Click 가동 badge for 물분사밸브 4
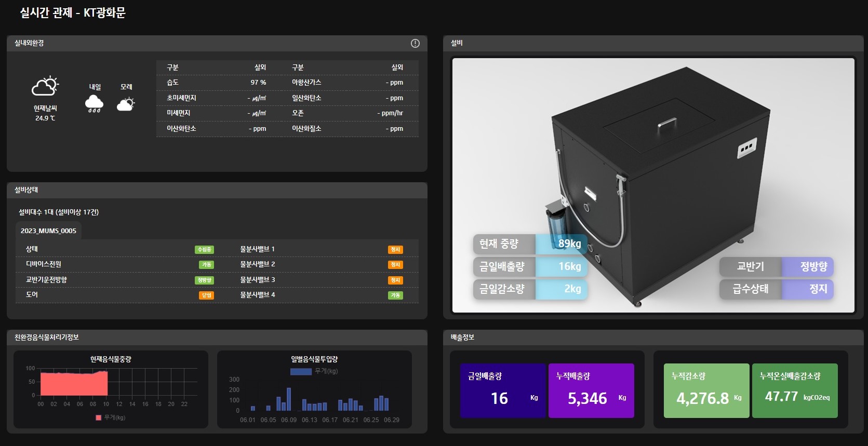868x446 pixels. point(395,295)
